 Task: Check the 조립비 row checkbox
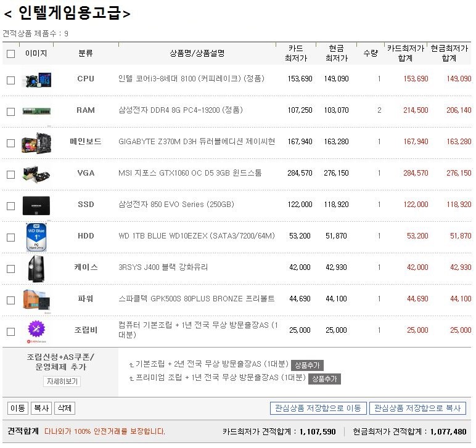tap(10, 332)
